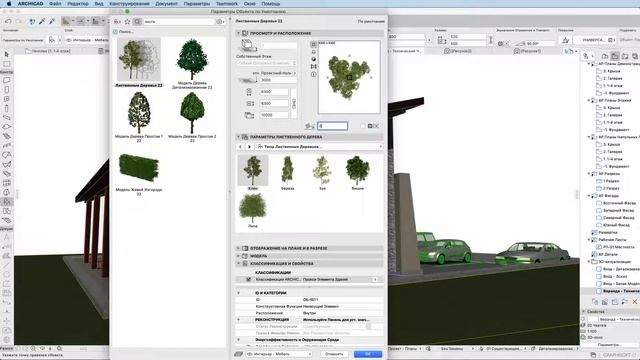The image size is (640, 360).
Task: Collapse the ПРОСМОТР И РАСПОЛОЖЕНИЕ section
Action: [239, 33]
